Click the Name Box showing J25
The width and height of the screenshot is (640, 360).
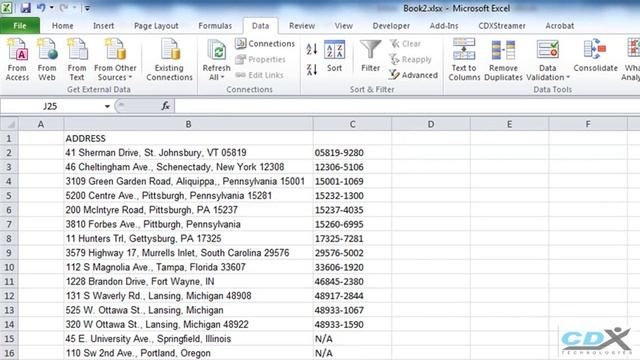(x=51, y=107)
